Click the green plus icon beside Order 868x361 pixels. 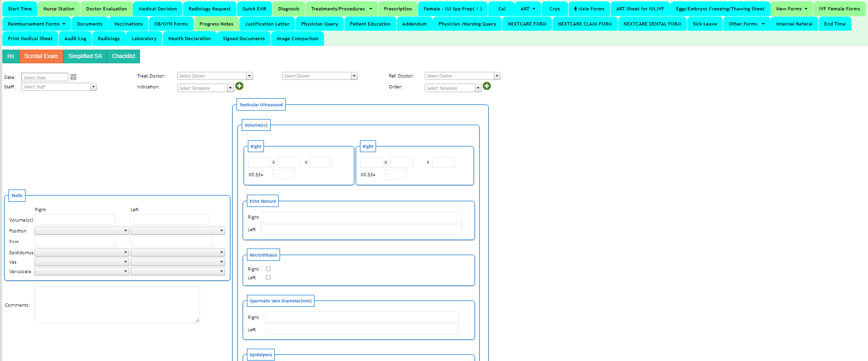(x=487, y=86)
